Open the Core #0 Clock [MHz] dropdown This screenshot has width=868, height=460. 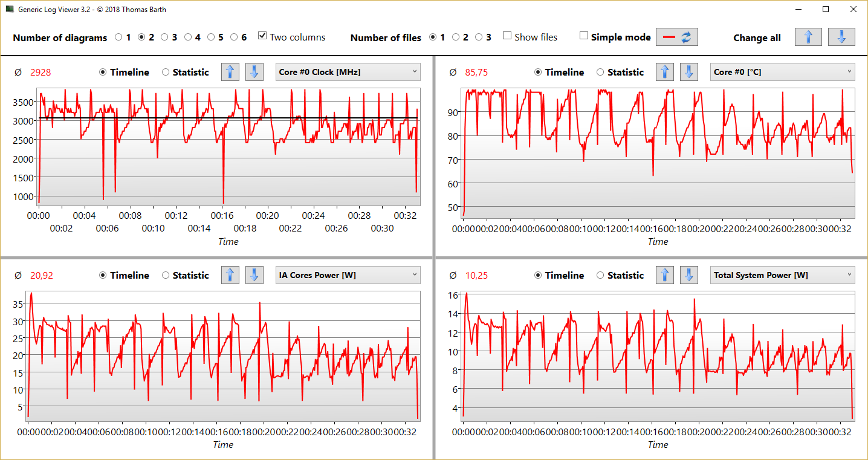coord(348,72)
